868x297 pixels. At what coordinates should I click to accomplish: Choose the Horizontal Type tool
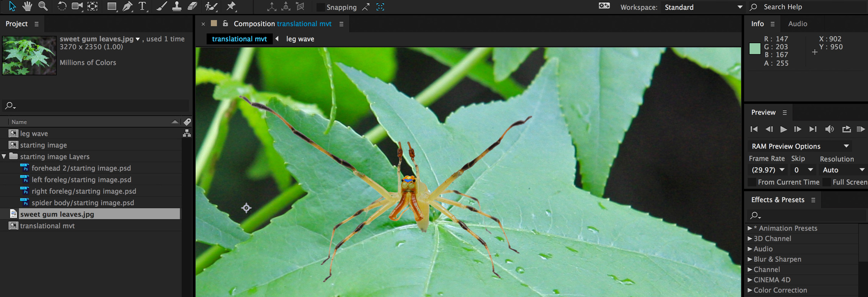coord(142,6)
